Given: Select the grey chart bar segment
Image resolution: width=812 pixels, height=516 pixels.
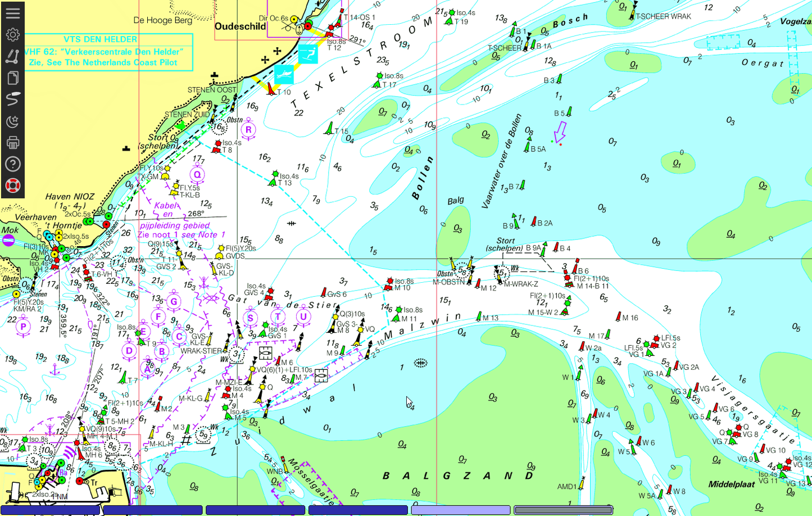Looking at the screenshot, I should coord(564,510).
